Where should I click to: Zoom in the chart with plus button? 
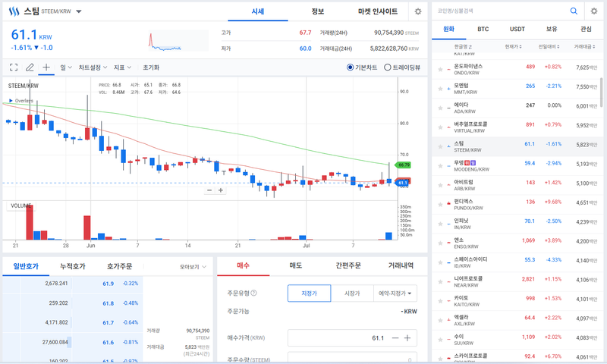221,190
